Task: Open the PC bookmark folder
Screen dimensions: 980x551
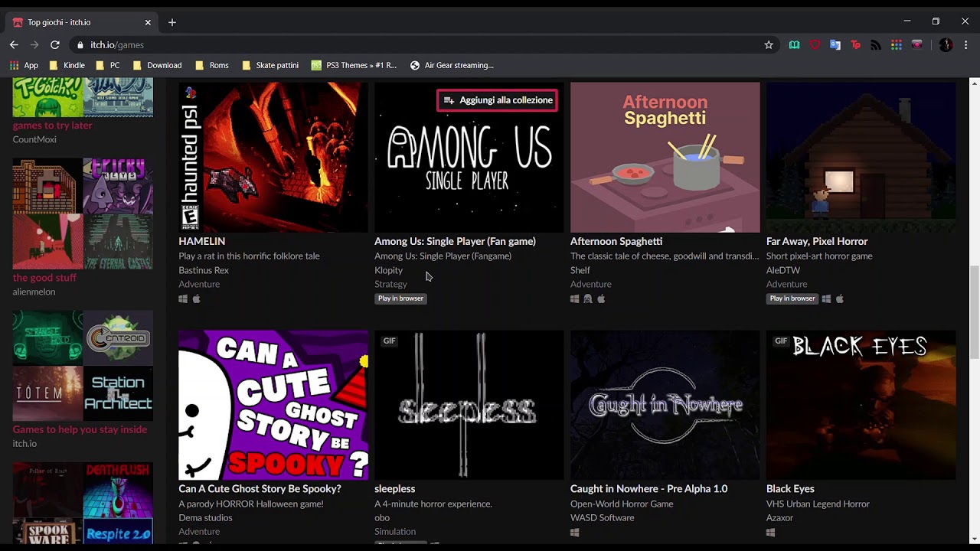Action: (x=108, y=65)
